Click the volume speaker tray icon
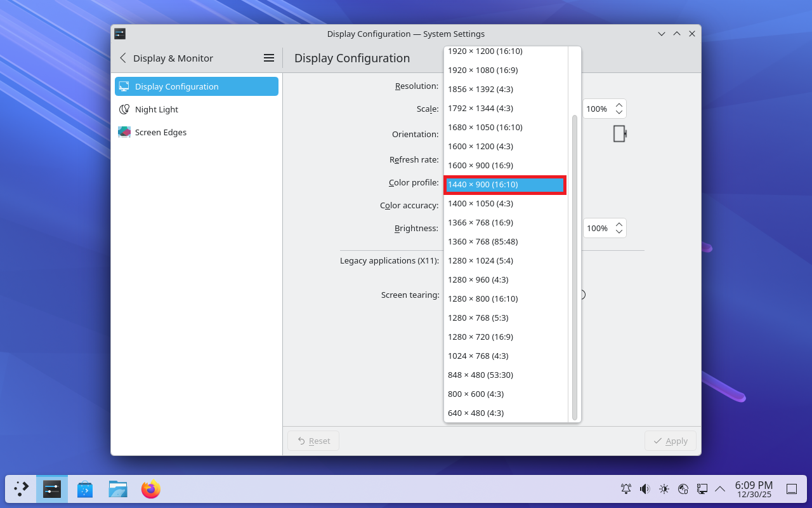Screen dimensions: 812x508 [x=645, y=489]
